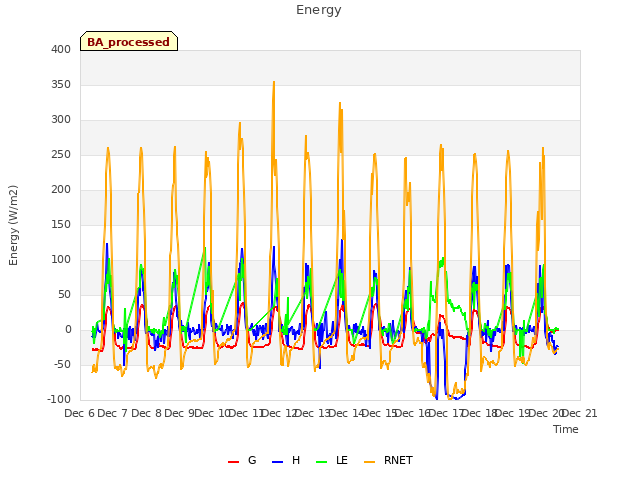This screenshot has height=480, width=640.
Task: Toggle the LE series in legend
Action: click(x=332, y=460)
